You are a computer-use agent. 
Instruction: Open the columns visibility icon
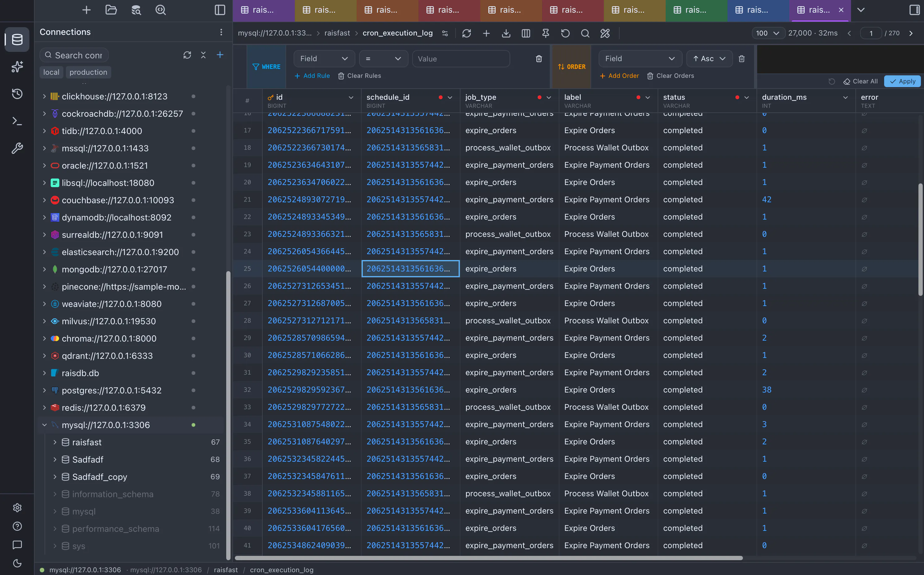526,33
